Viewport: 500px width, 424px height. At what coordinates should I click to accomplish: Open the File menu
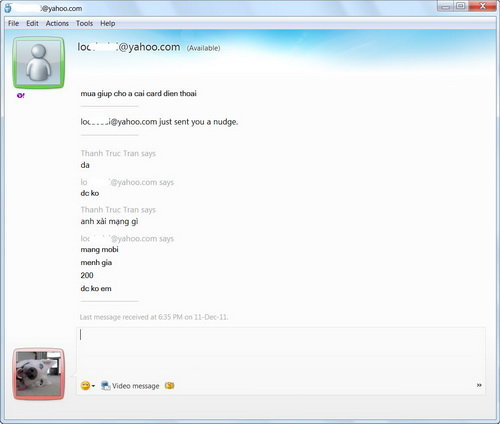(13, 23)
